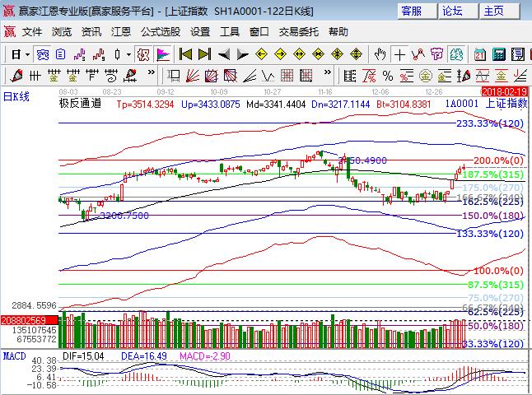The image size is (532, 395).
Task: Click the MACD indicator panel label
Action: 14,356
